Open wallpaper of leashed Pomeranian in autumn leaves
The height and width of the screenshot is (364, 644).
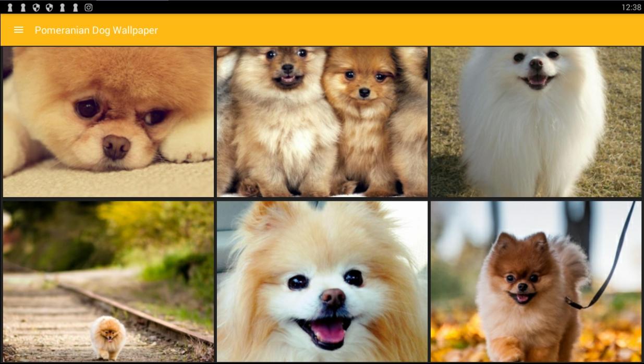click(x=536, y=282)
